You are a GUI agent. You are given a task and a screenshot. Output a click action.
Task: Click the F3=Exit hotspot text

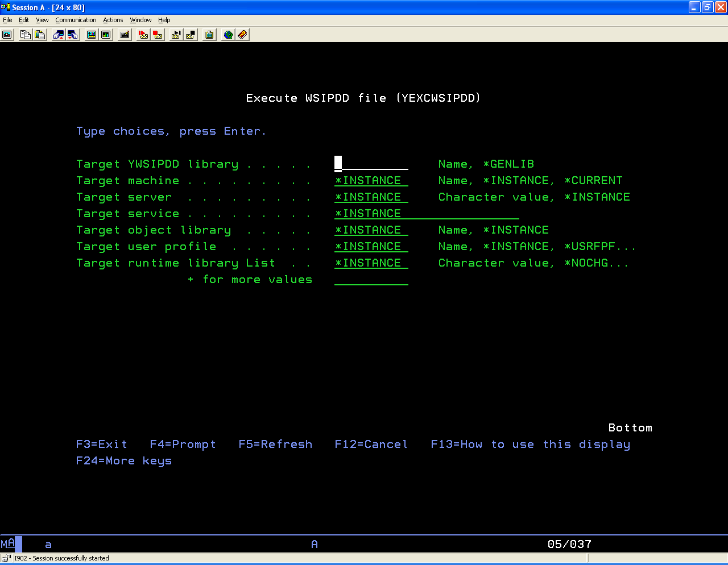pyautogui.click(x=102, y=444)
